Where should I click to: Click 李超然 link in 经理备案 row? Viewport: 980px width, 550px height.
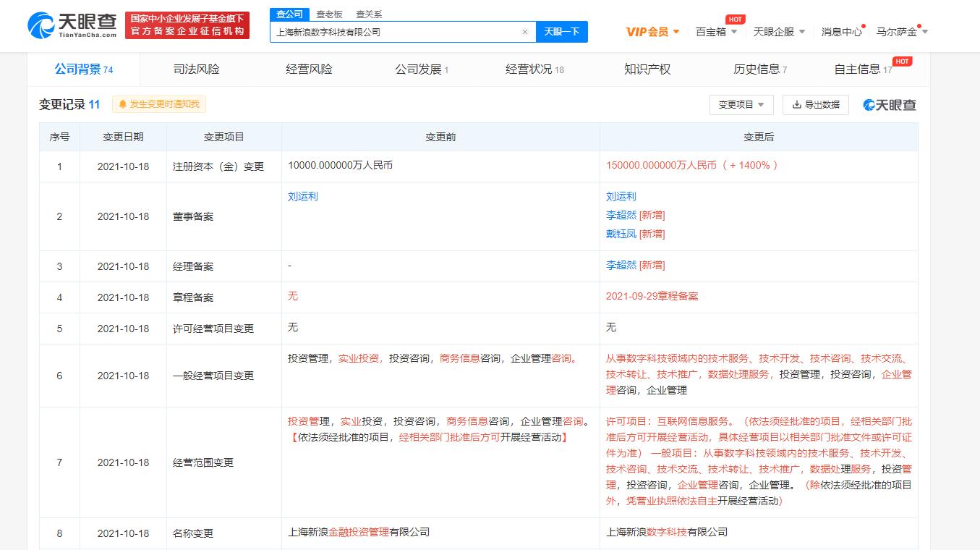pos(621,265)
